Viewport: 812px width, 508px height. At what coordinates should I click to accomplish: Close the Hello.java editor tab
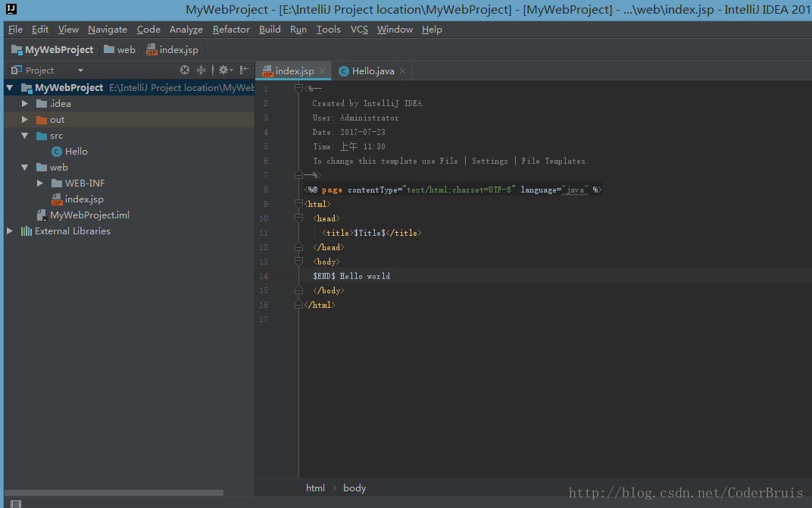(402, 71)
